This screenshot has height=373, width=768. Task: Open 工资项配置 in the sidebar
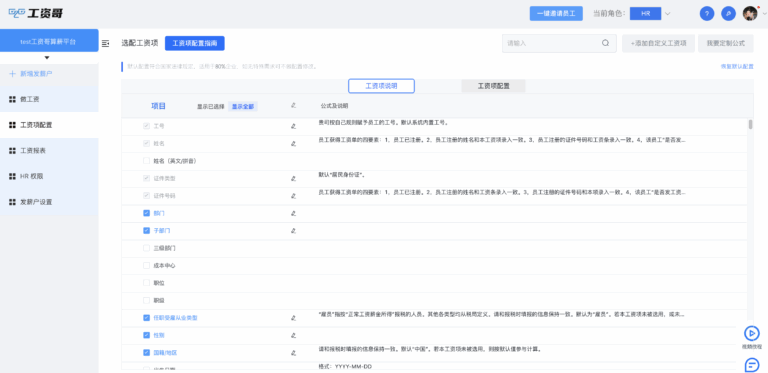(x=49, y=125)
